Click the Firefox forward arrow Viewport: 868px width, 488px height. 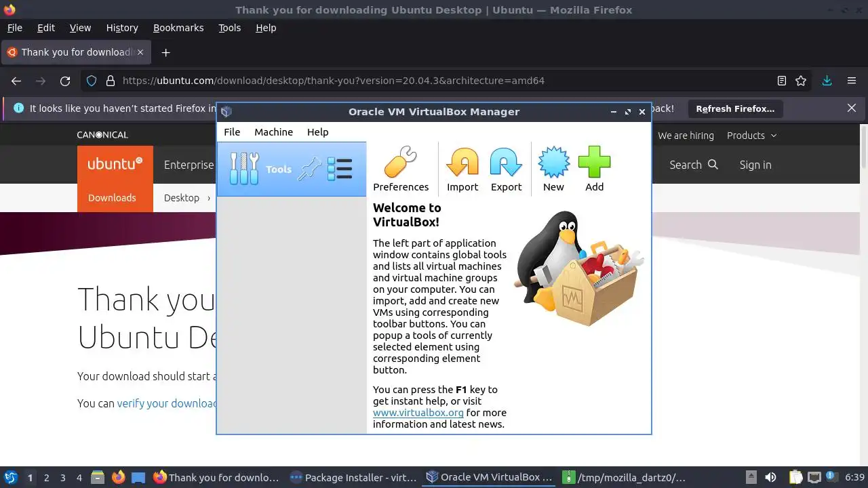41,81
